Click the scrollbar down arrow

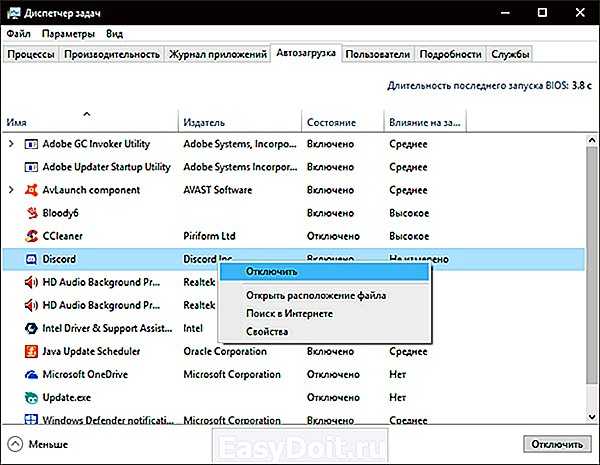592,416
